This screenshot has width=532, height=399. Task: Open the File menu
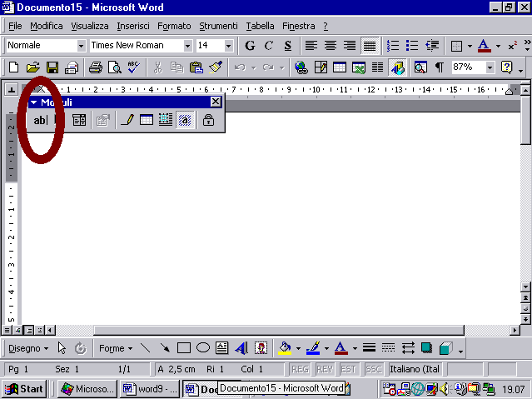tap(15, 26)
